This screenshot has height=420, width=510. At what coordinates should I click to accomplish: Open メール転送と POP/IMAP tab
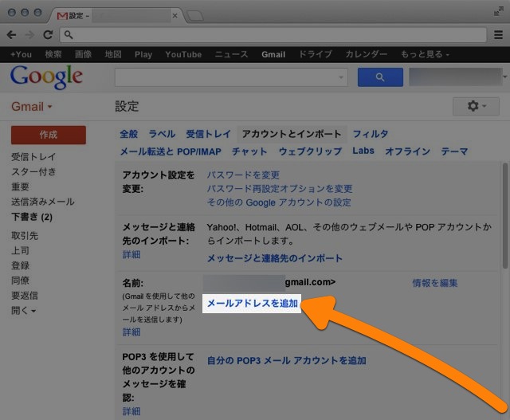click(171, 151)
